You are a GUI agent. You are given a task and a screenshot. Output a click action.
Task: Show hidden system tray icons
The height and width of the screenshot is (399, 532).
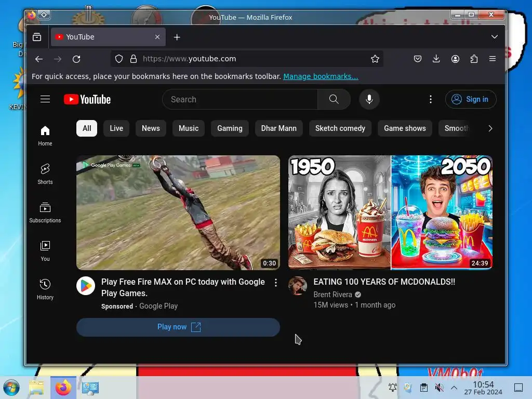tap(454, 388)
